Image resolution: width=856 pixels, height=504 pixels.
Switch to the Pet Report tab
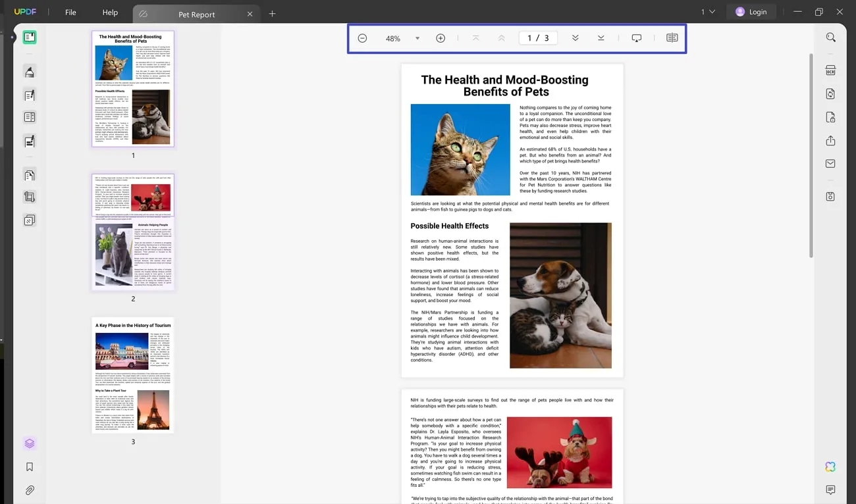point(196,14)
